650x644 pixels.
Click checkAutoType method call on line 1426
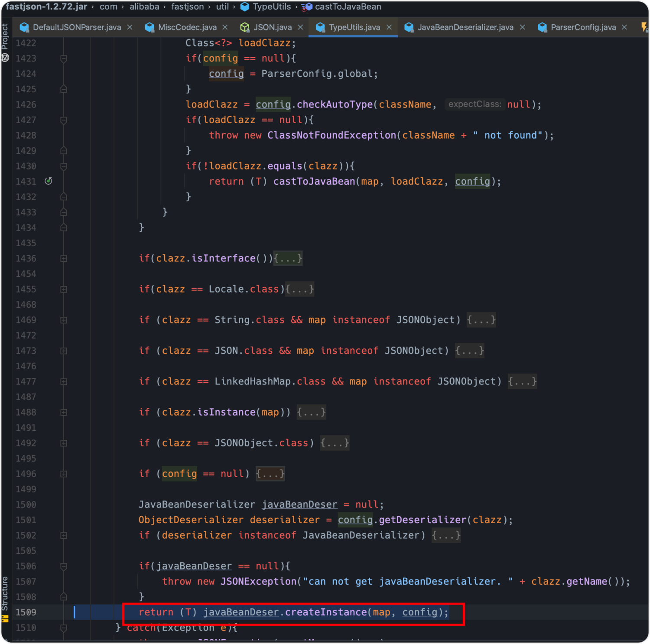(335, 104)
